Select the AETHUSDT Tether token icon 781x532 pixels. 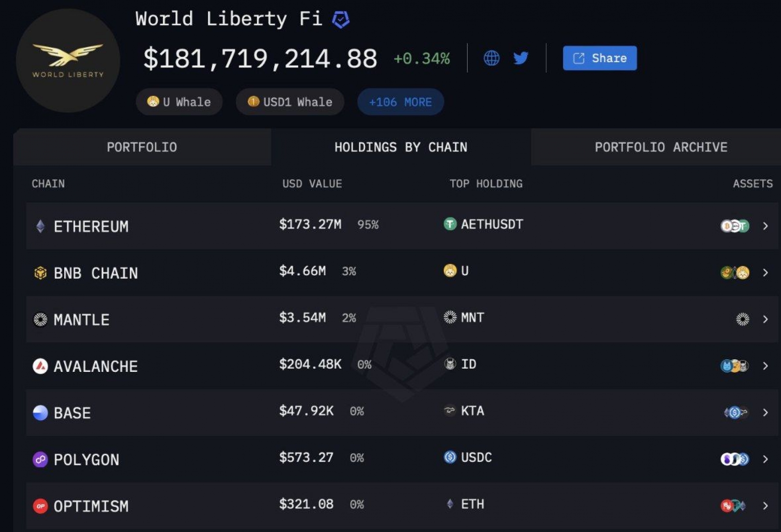point(450,224)
